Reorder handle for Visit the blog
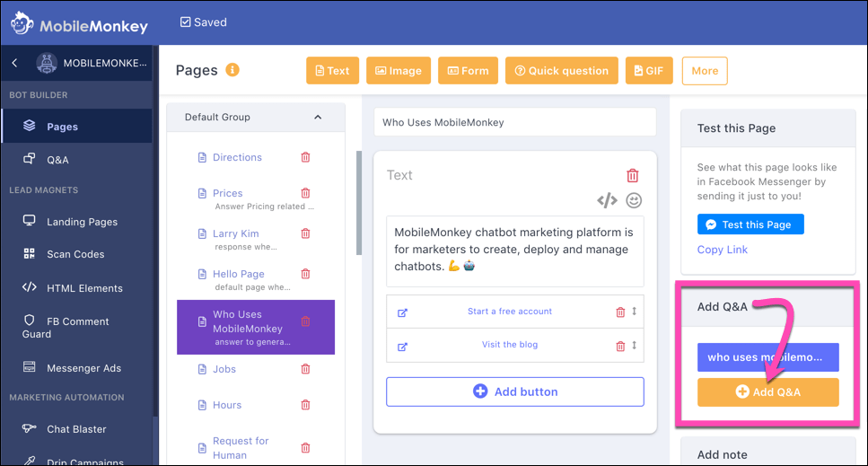Viewport: 868px width, 466px height. coord(635,346)
